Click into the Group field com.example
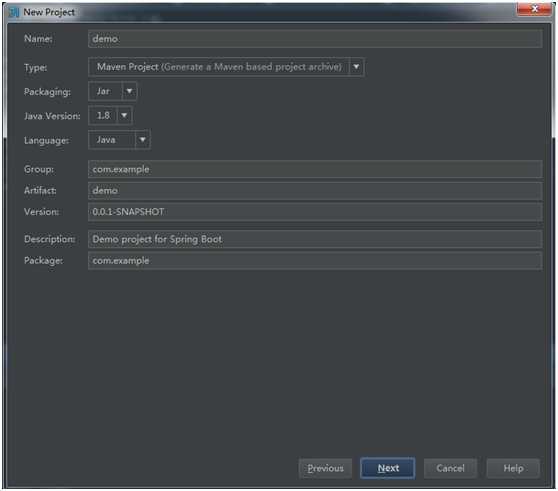Screen dimensions: 558x491 pos(315,169)
